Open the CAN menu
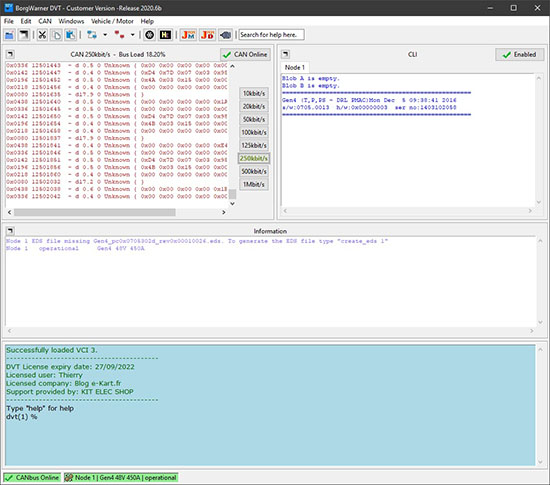 point(45,21)
